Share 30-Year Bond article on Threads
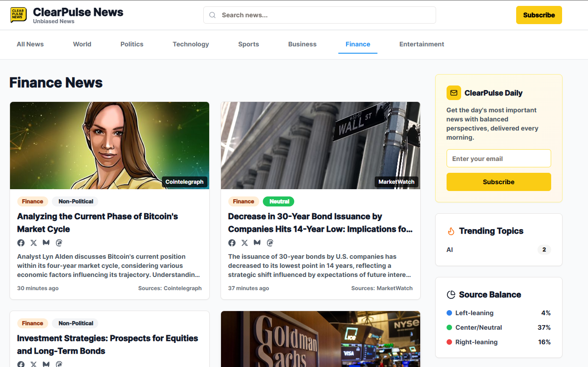 coord(270,243)
